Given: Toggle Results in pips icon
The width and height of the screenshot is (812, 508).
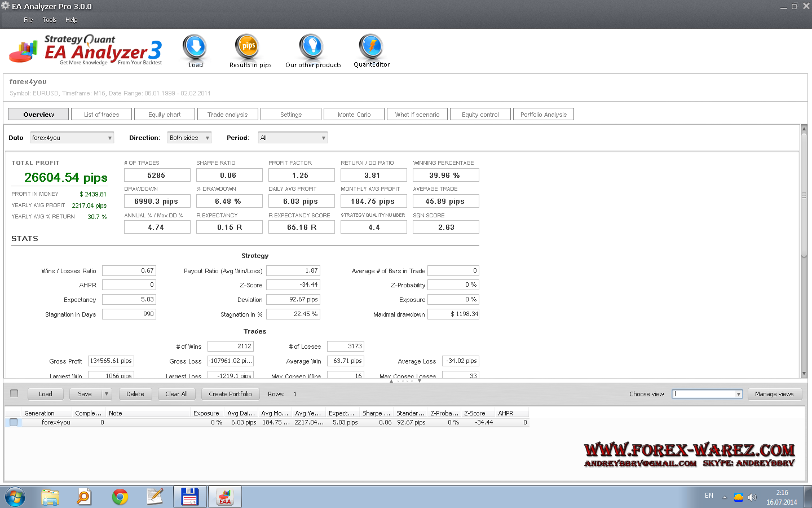Looking at the screenshot, I should (x=249, y=49).
